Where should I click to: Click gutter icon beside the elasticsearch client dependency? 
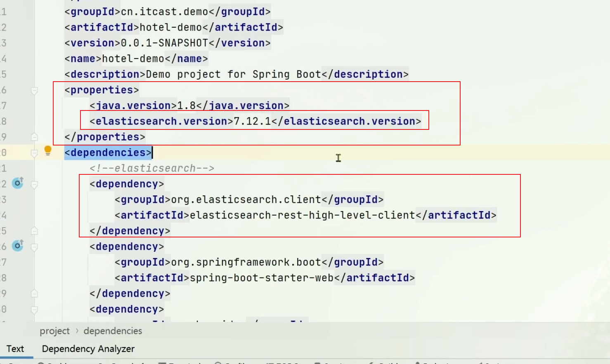pos(18,183)
